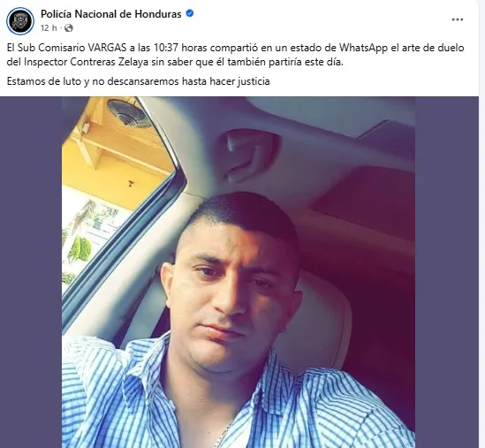Viewport: 485px width, 448px height.
Task: Click the 10:37 time in the post text
Action: [x=164, y=48]
